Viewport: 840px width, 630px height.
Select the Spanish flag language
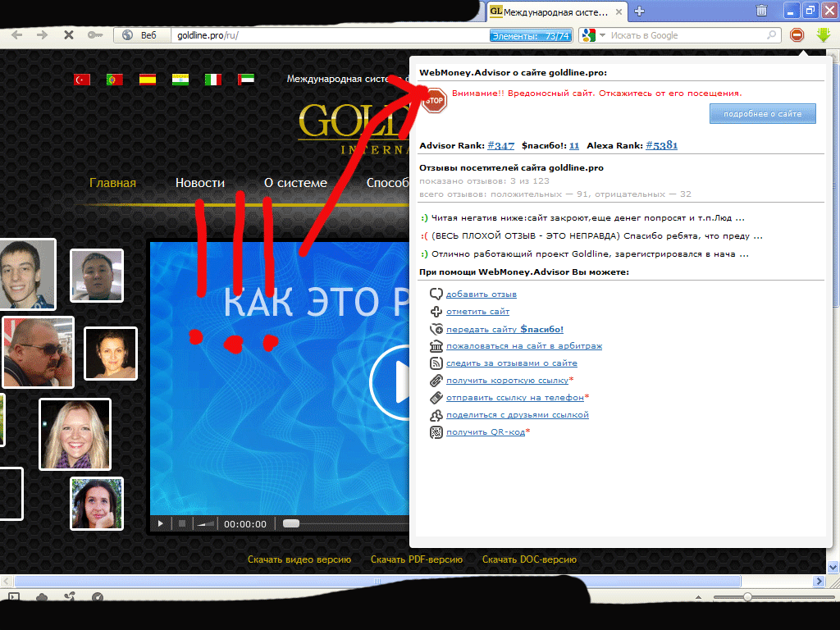click(148, 80)
